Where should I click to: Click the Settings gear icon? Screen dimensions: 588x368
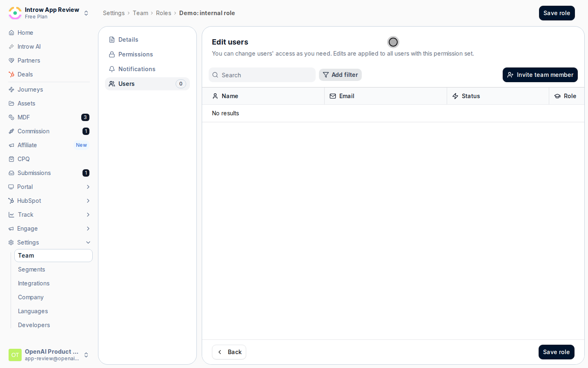[11, 242]
